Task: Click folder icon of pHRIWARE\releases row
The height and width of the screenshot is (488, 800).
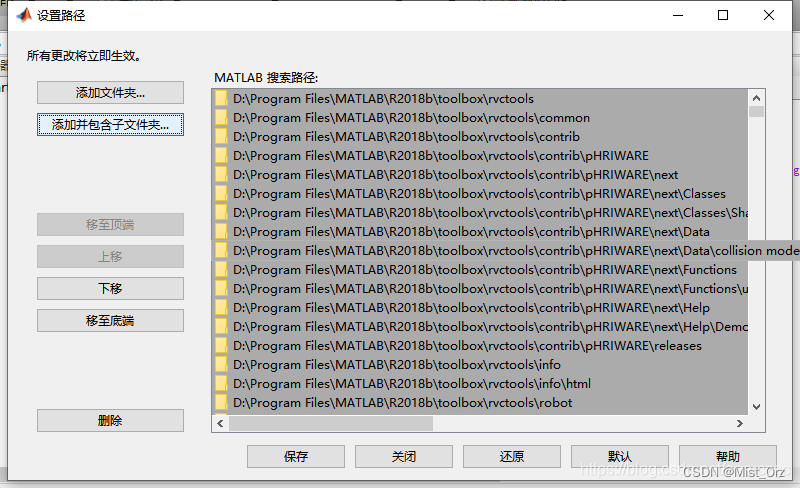Action: (x=221, y=345)
